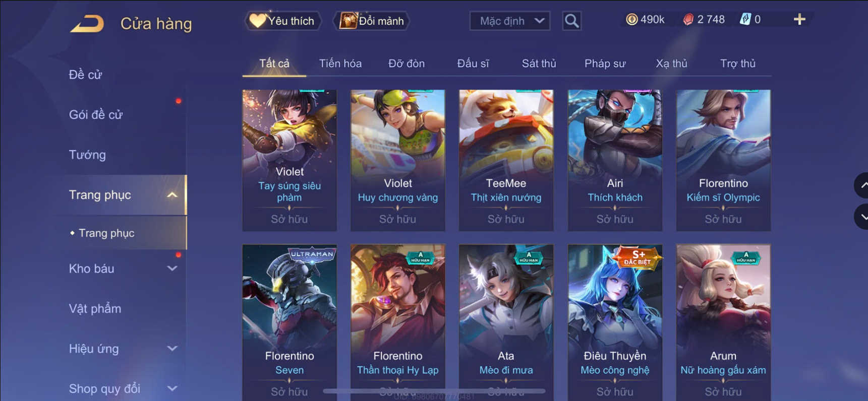Screen dimensions: 868x401
Task: Click the red gem icon showing 2 748
Action: (x=688, y=20)
